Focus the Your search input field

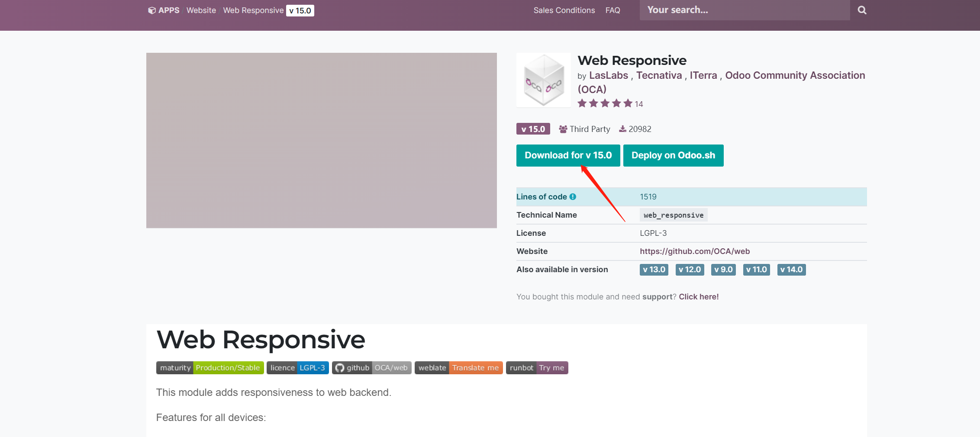point(745,10)
